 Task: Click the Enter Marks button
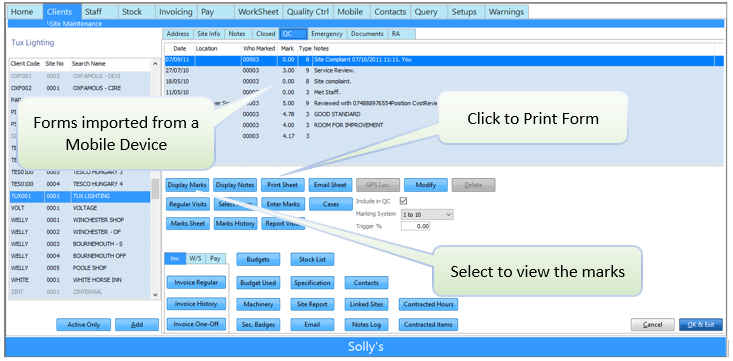[282, 204]
